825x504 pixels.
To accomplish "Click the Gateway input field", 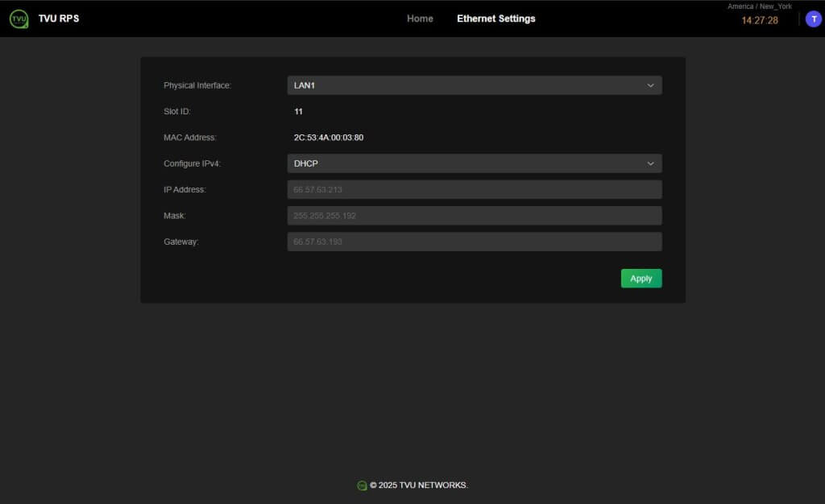I will click(475, 242).
